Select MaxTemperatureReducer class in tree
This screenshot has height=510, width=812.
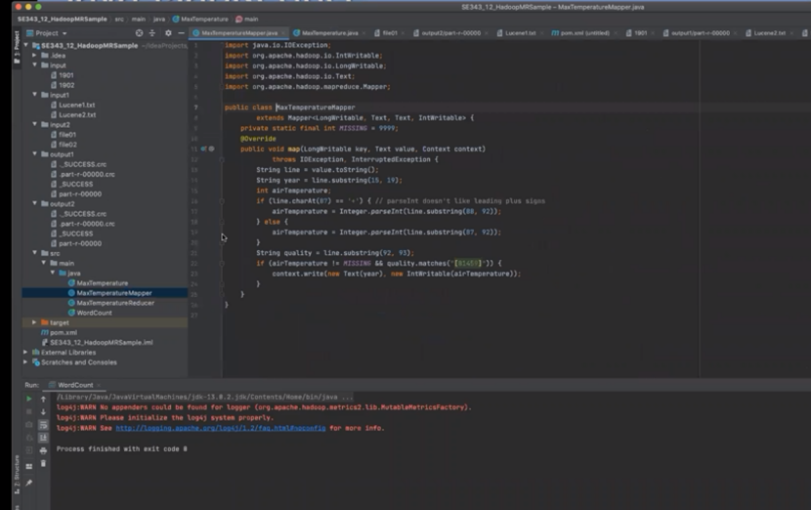coord(115,303)
